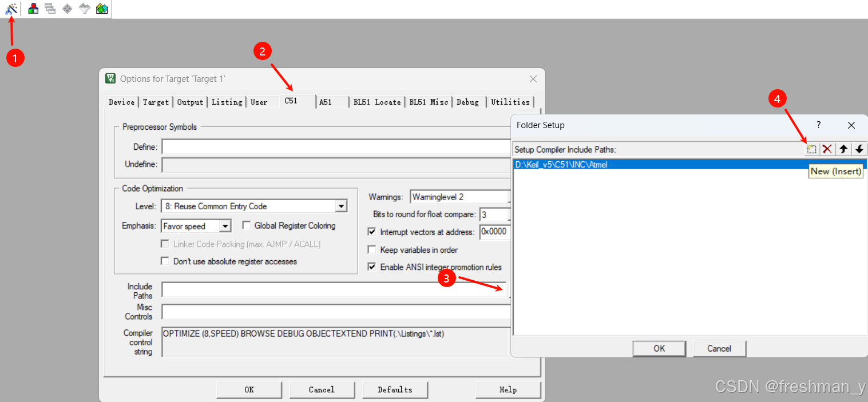
Task: Click the Misc Controls field
Action: click(x=336, y=311)
